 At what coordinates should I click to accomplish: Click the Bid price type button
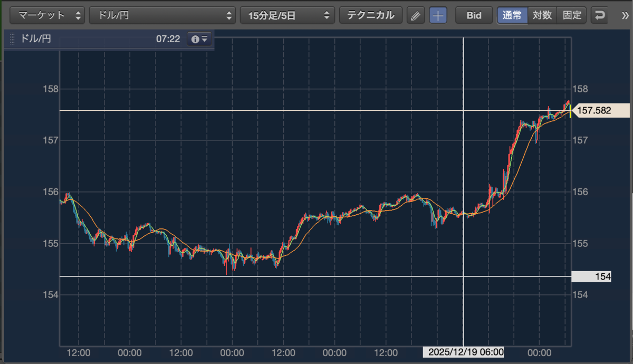click(474, 15)
